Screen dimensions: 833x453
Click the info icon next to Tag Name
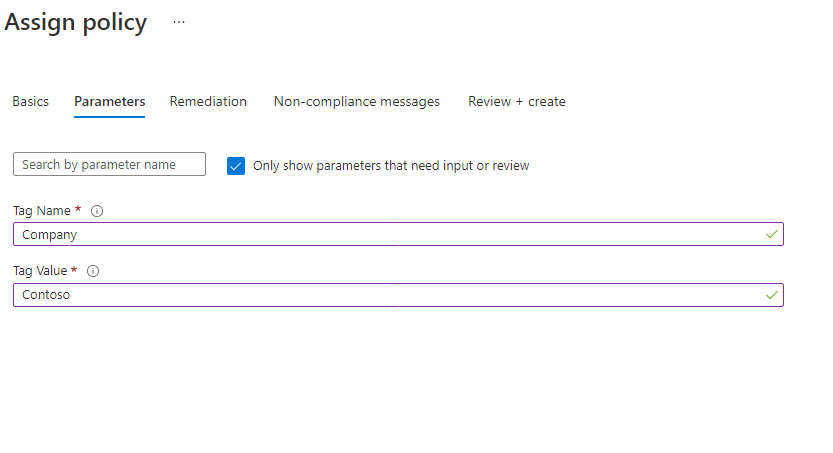[97, 211]
